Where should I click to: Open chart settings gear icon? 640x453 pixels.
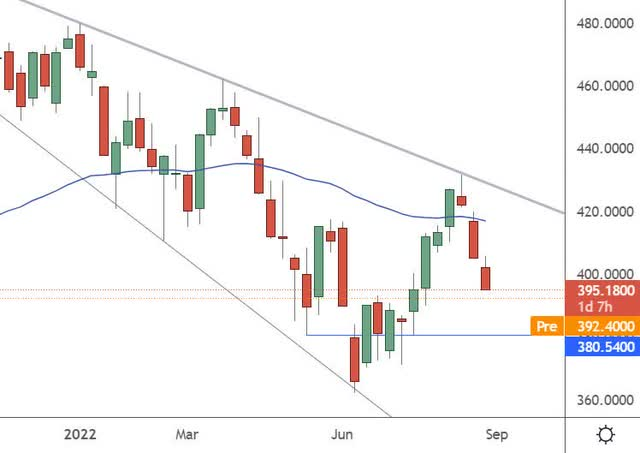pos(604,435)
